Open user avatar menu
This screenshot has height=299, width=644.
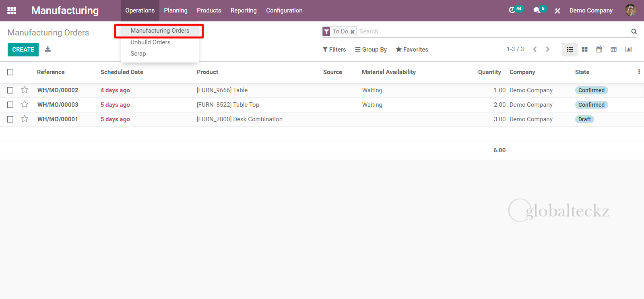630,10
